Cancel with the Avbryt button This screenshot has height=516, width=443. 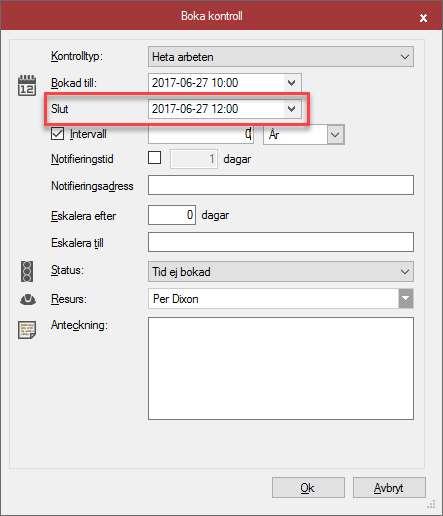click(x=389, y=488)
